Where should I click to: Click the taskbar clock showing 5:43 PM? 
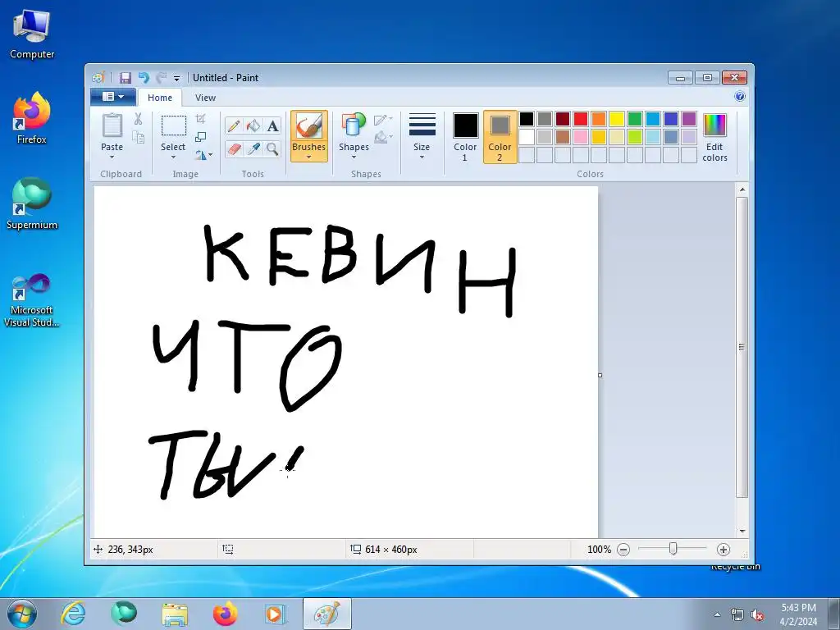[798, 614]
